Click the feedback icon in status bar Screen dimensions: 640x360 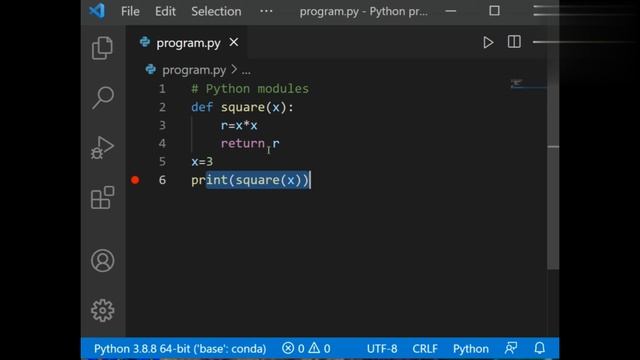coord(511,348)
